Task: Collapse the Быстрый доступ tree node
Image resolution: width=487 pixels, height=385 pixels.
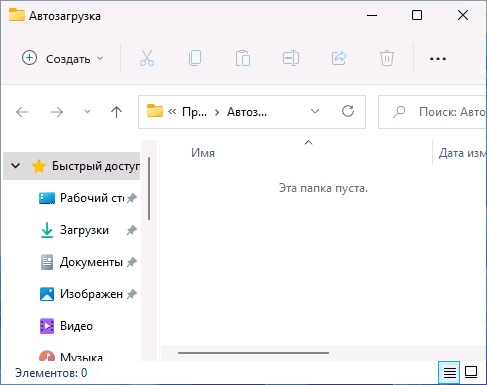Action: (16, 166)
